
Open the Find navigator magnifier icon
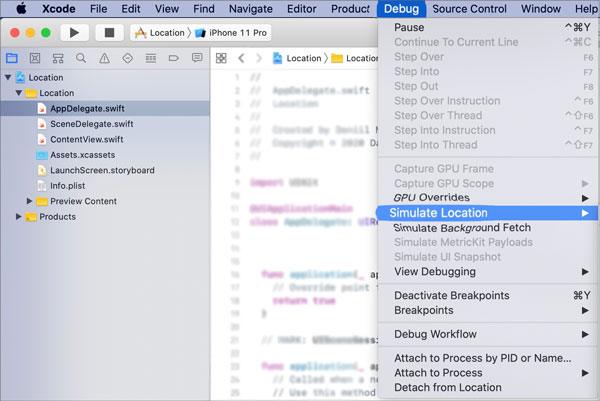click(81, 58)
